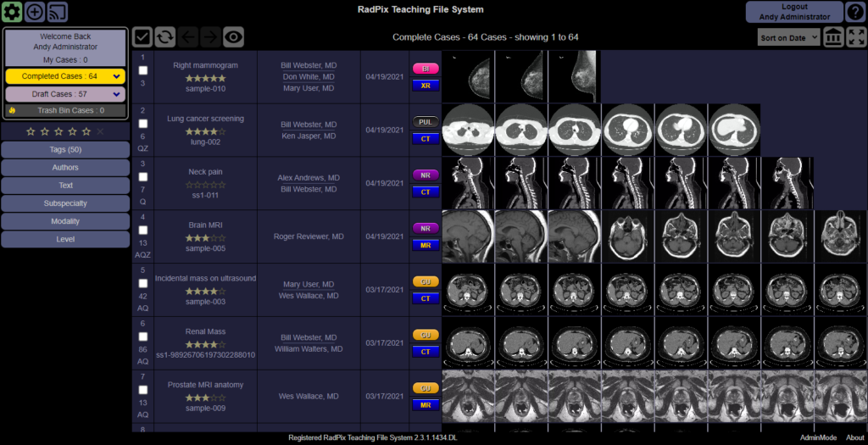The height and width of the screenshot is (445, 868).
Task: Open the Trash Bin Cases list
Action: 65,110
